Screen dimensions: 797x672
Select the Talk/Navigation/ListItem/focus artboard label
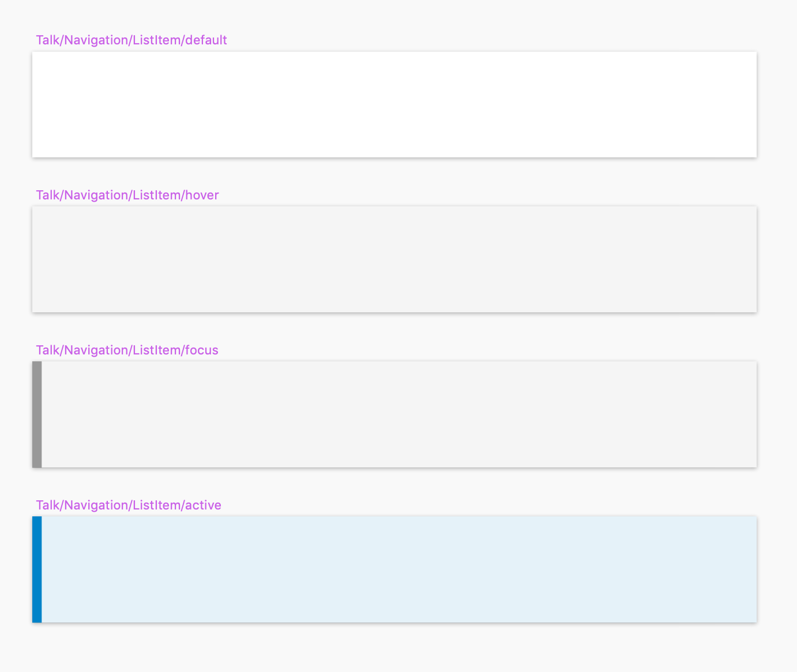(x=127, y=350)
